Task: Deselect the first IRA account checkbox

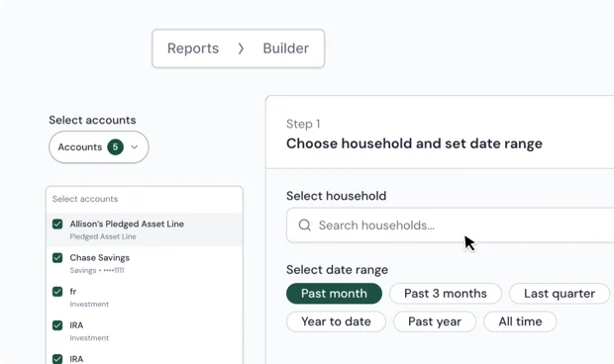Action: 57,325
